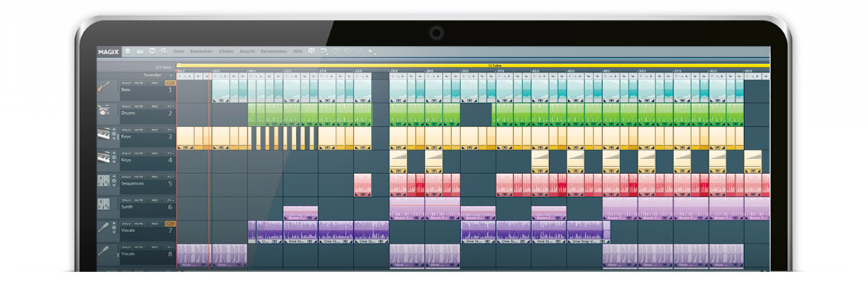Click the Drums kit track icon
The width and height of the screenshot is (868, 281).
(x=104, y=111)
